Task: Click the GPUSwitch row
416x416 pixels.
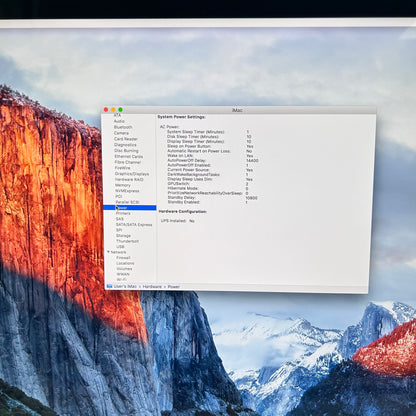Action: (x=208, y=184)
